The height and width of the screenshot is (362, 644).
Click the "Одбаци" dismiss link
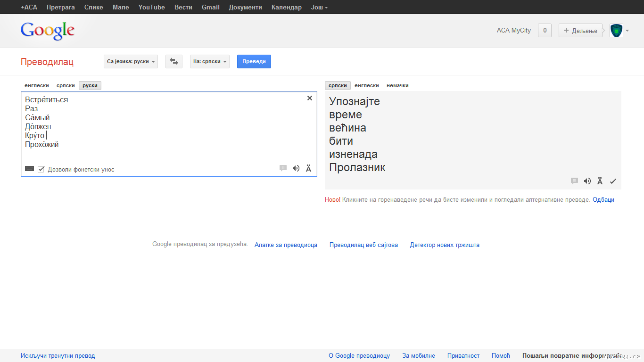[603, 199]
